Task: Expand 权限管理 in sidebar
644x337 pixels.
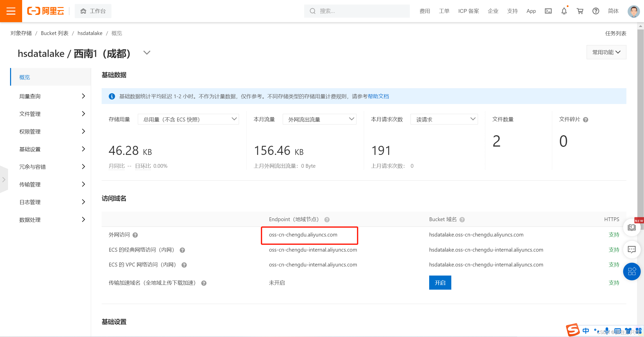Action: pyautogui.click(x=51, y=131)
